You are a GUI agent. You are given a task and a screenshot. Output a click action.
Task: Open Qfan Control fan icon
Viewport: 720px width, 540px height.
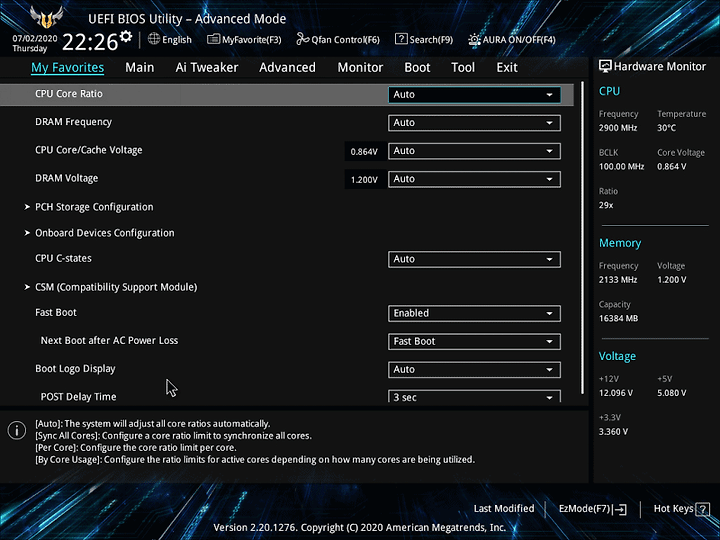[303, 39]
